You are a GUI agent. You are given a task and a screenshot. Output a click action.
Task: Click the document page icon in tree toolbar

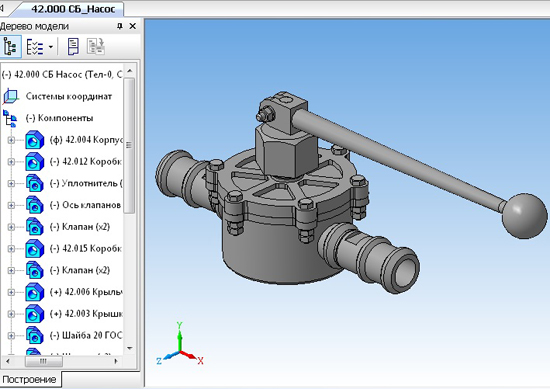coord(73,47)
